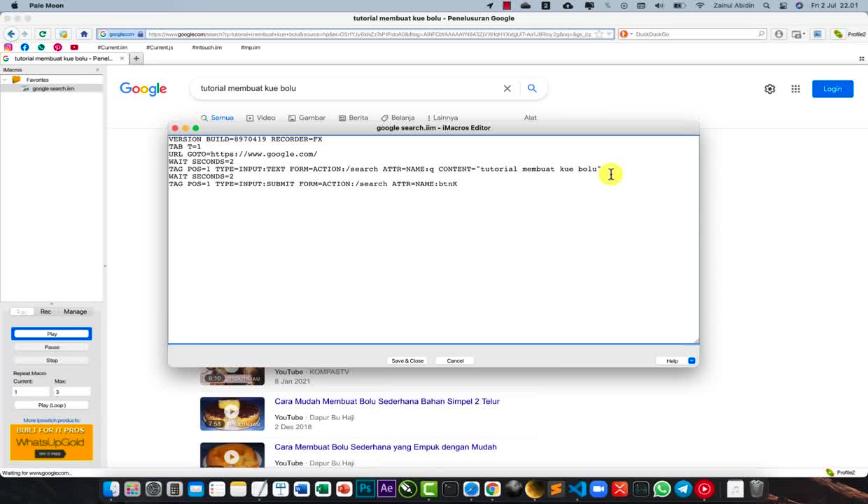Screen dimensions: 868x504
Task: Clear the Google search query with X
Action: click(507, 88)
